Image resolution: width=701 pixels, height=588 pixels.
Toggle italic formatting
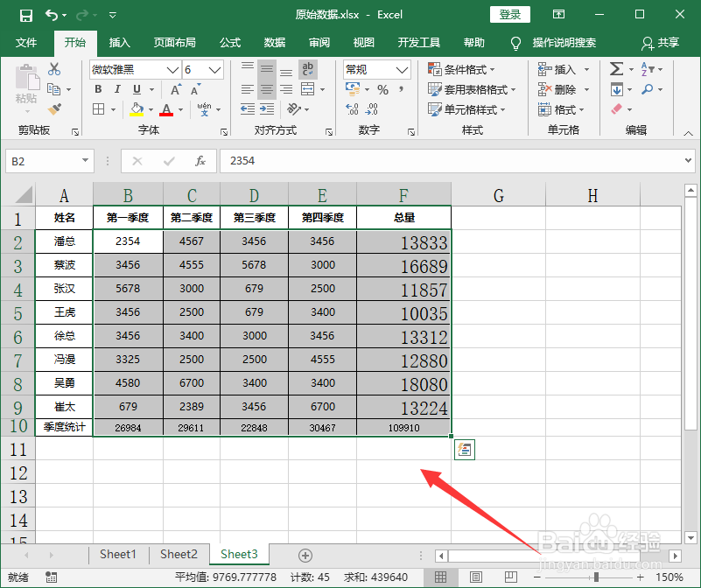coord(117,89)
